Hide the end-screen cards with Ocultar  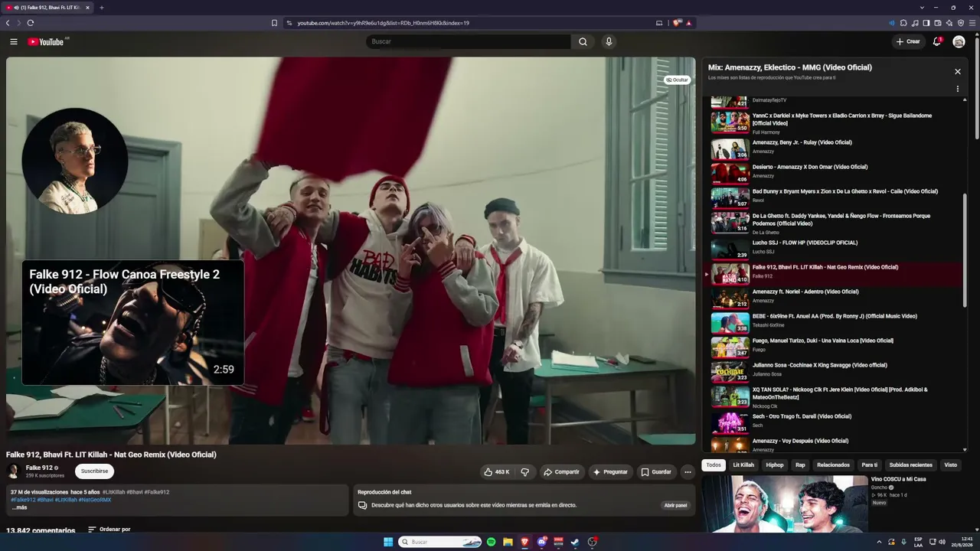(677, 80)
